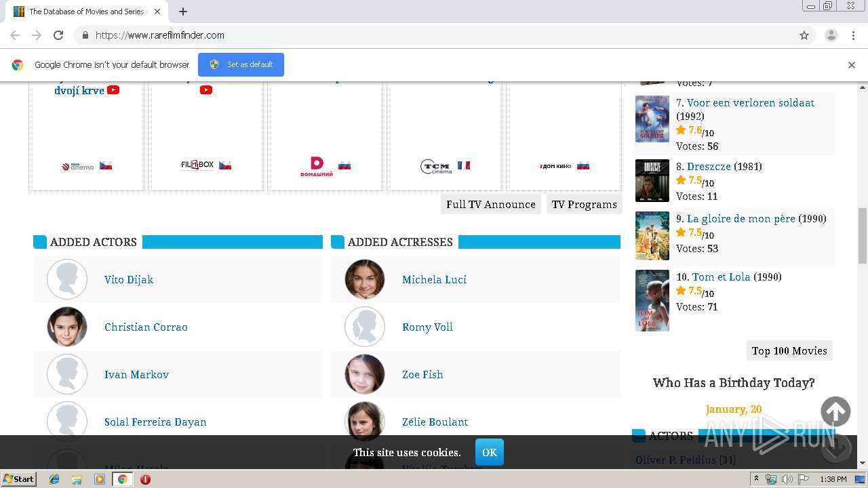Click the page vertical scrollbar thumb

(x=863, y=236)
